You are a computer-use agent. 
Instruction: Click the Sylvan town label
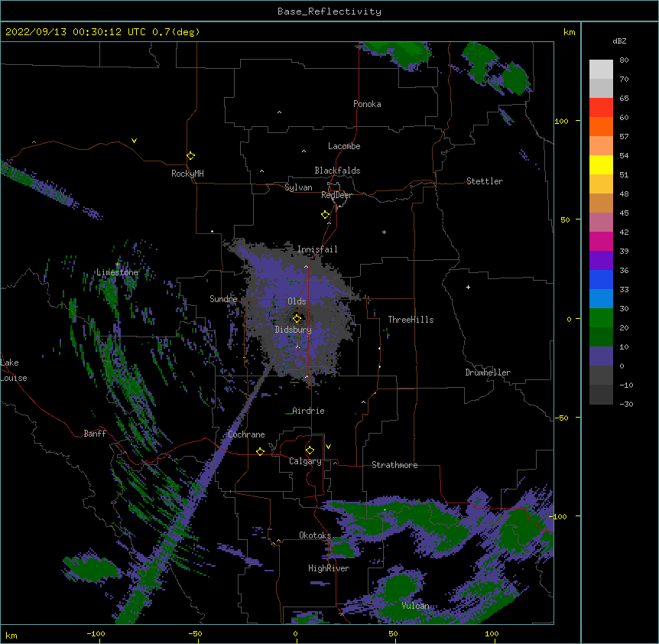coord(298,187)
